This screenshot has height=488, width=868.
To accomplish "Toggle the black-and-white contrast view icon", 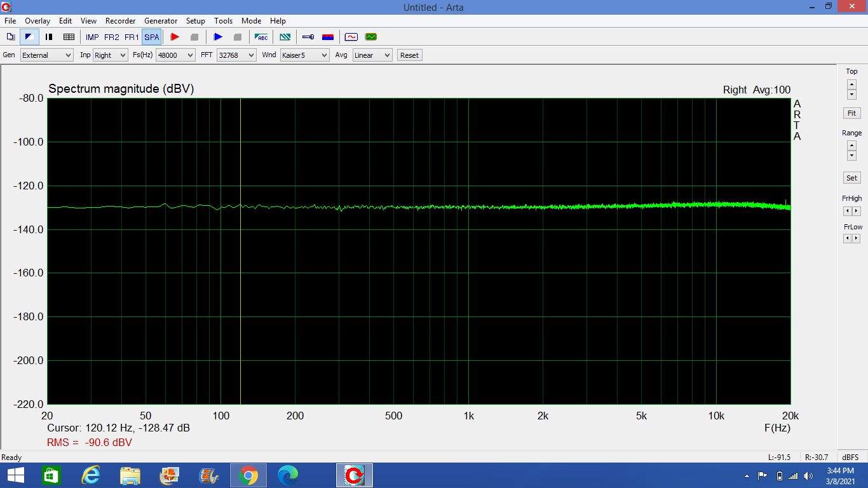I will coord(29,37).
